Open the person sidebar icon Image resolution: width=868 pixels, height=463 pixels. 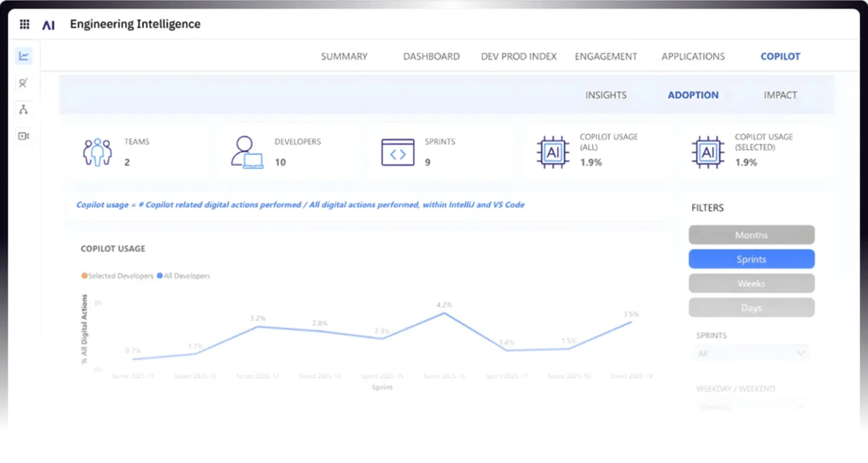(x=23, y=83)
